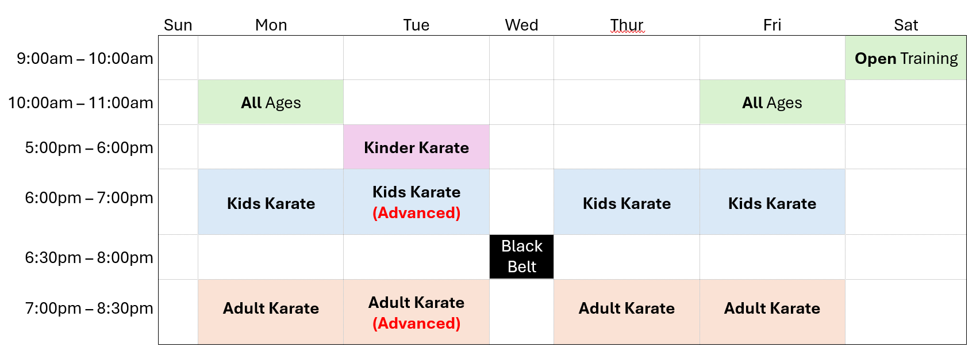Click the 9:00am – 10:00am row label
Image resolution: width=980 pixels, height=358 pixels.
tap(85, 58)
